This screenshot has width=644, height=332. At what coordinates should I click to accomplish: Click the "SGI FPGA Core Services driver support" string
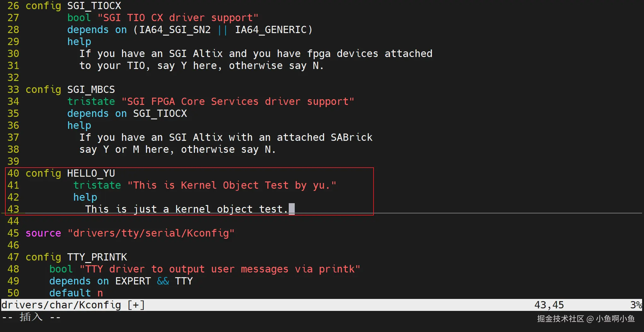(238, 101)
